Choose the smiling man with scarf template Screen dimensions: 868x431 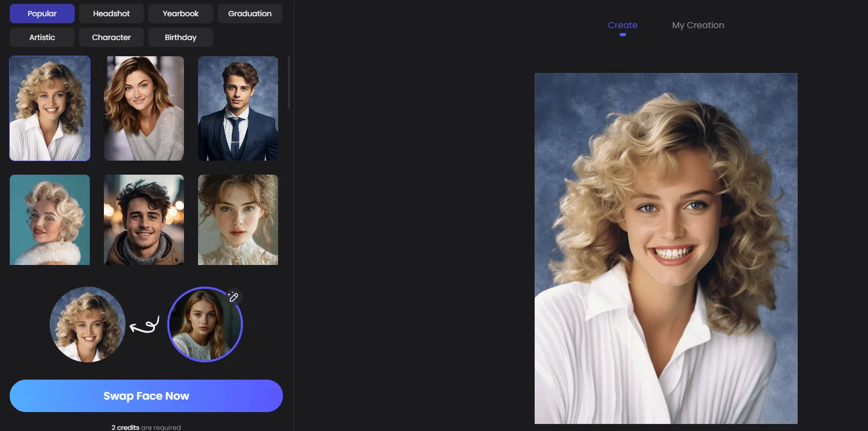pyautogui.click(x=144, y=220)
